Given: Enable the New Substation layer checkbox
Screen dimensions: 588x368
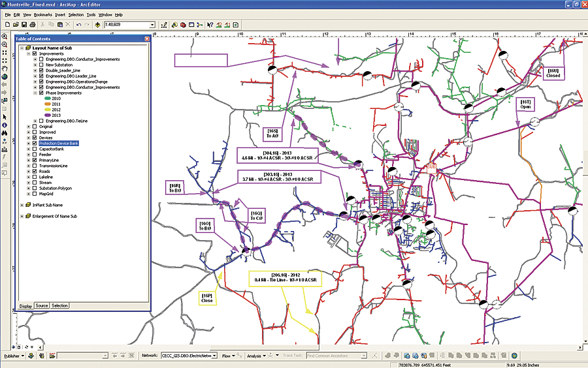Looking at the screenshot, I should 41,65.
